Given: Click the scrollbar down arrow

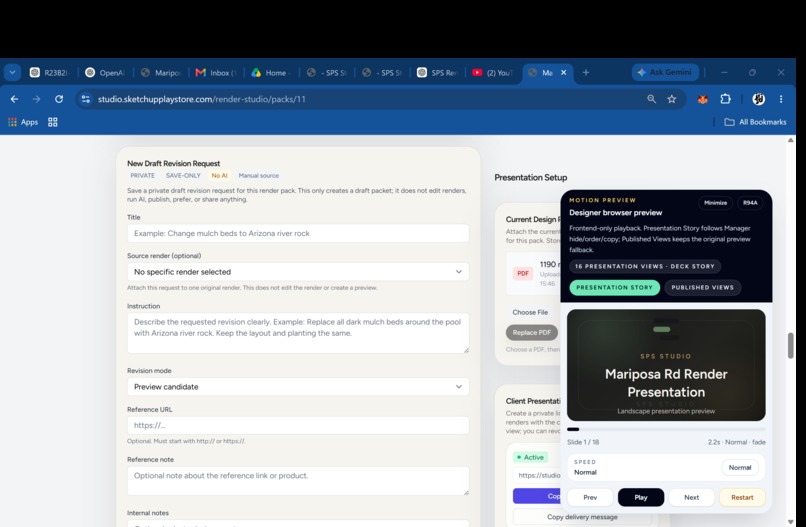Looking at the screenshot, I should [x=791, y=522].
